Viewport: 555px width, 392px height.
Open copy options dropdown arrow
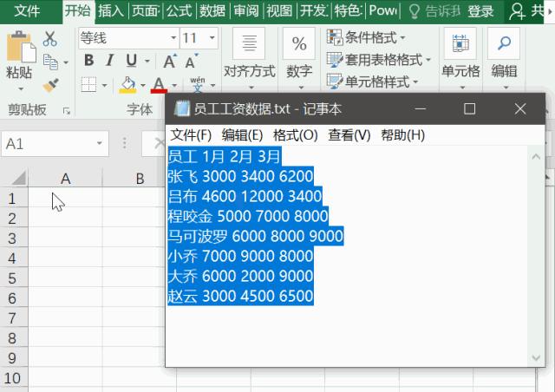coord(66,62)
